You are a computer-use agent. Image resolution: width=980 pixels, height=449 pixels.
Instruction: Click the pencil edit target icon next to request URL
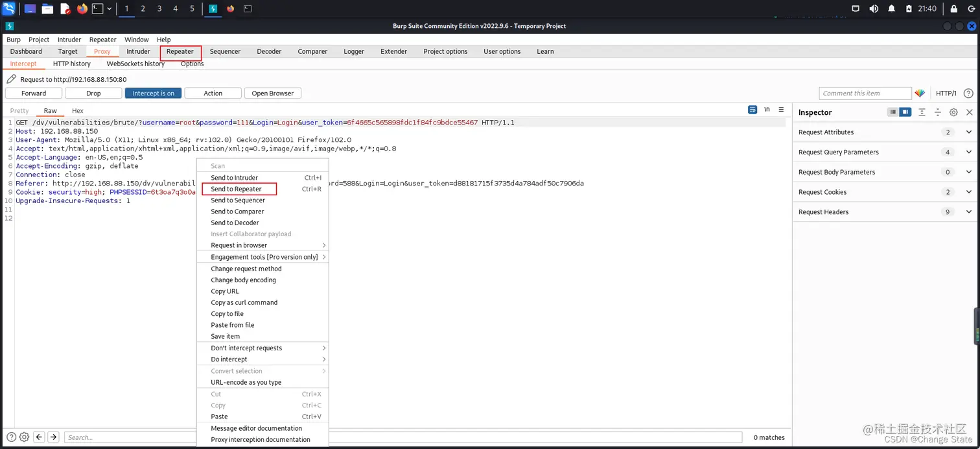[x=11, y=79]
